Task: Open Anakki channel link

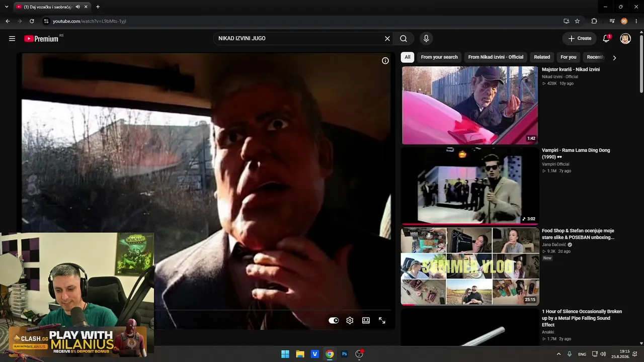Action: [548, 332]
